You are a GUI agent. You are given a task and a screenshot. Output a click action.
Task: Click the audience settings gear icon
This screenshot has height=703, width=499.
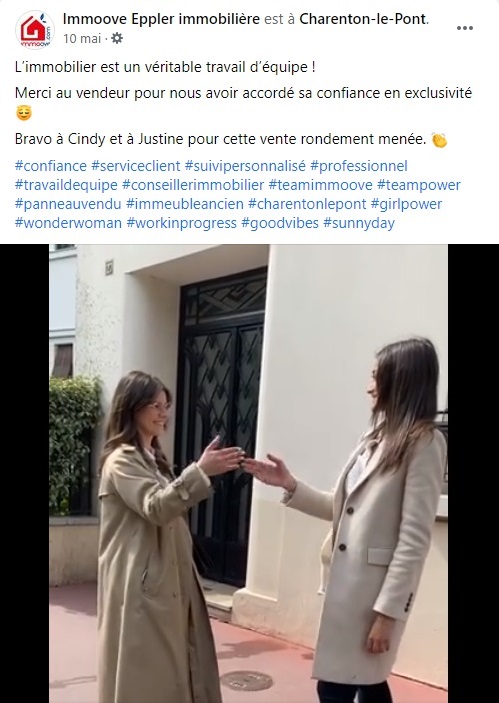pyautogui.click(x=117, y=39)
